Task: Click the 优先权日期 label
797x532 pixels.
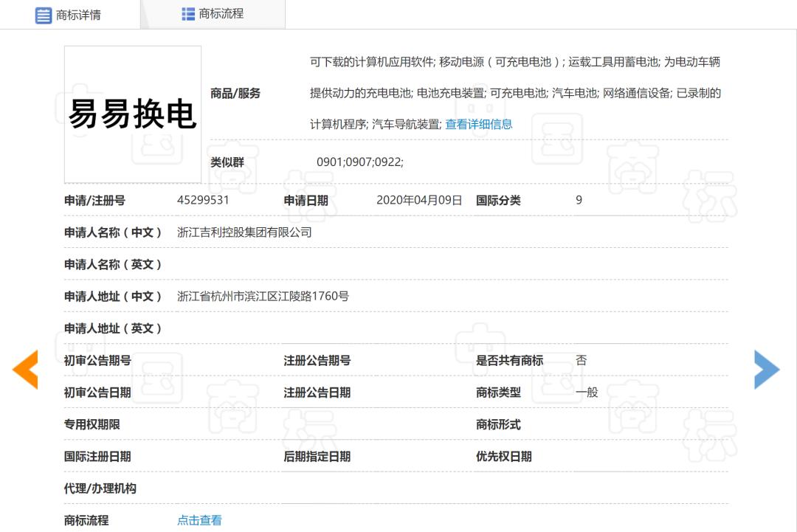Action: point(504,456)
